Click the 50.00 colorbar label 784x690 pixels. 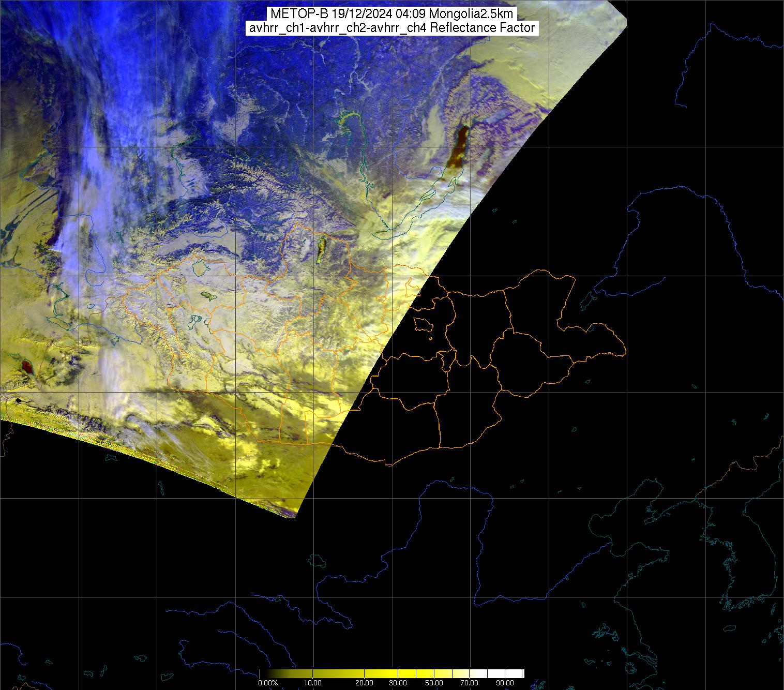click(x=433, y=683)
